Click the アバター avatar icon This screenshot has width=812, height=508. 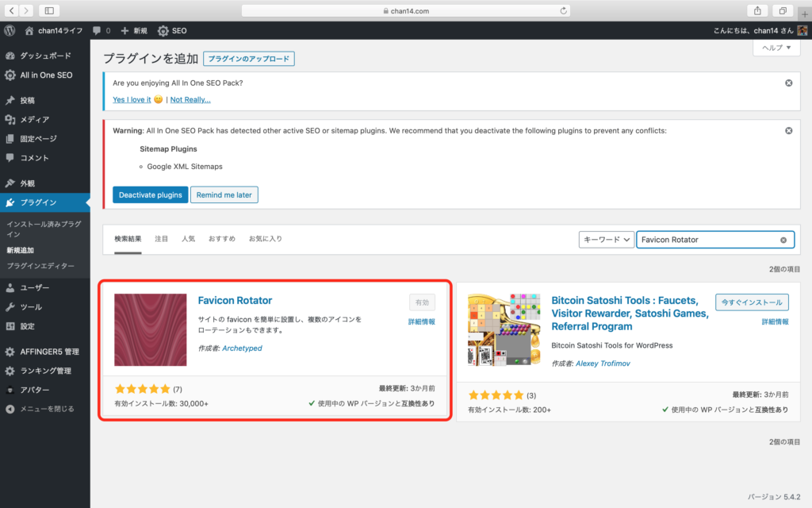(x=10, y=391)
